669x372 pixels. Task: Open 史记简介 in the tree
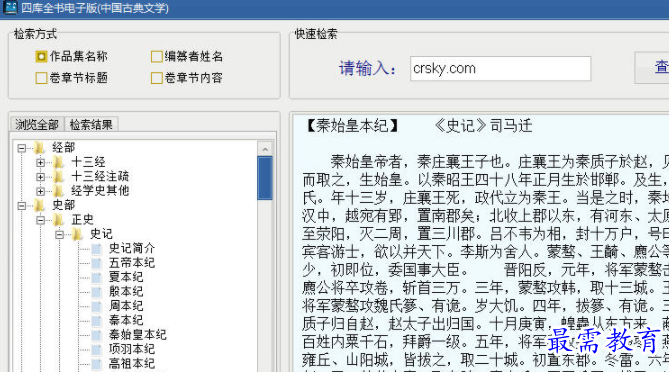(132, 248)
